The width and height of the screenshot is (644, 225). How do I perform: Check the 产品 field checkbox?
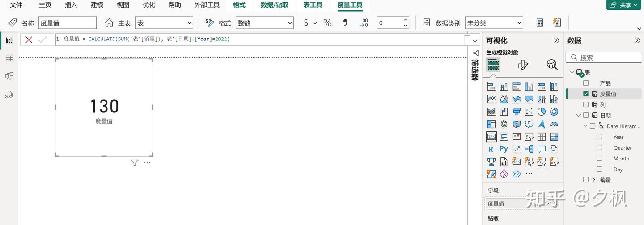pyautogui.click(x=586, y=83)
